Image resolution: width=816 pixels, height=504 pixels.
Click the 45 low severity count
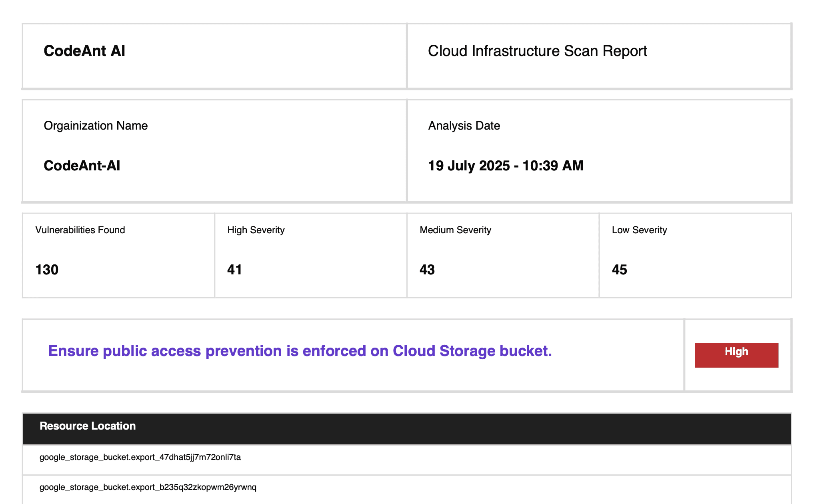(x=619, y=270)
